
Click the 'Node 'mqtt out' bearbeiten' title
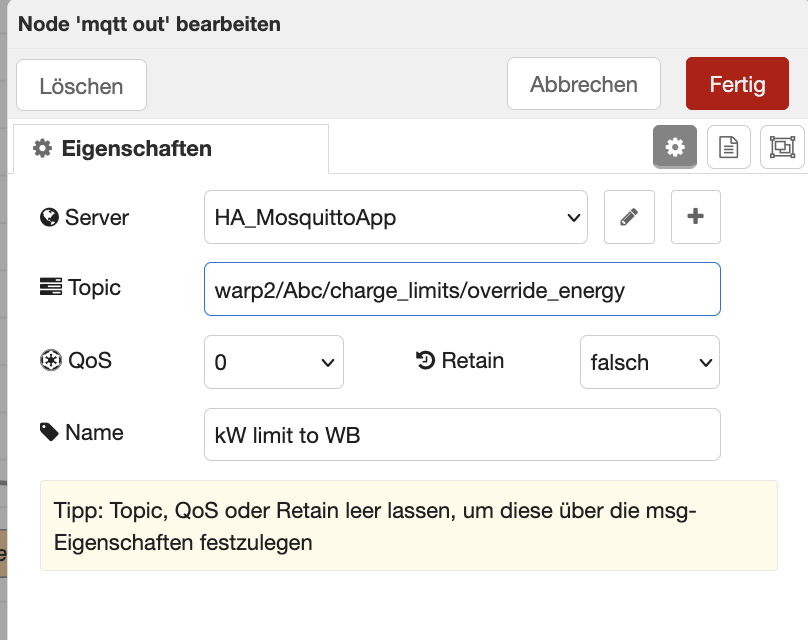pyautogui.click(x=149, y=24)
